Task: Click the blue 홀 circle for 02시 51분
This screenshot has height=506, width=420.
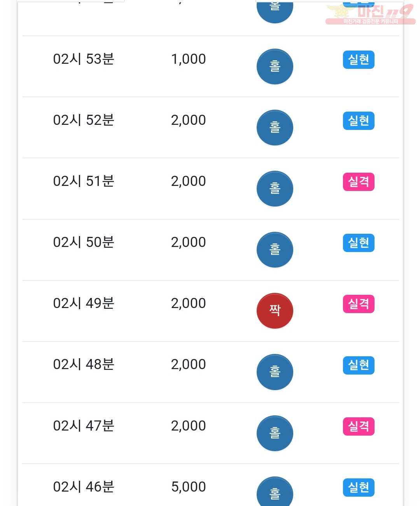Action: click(275, 189)
